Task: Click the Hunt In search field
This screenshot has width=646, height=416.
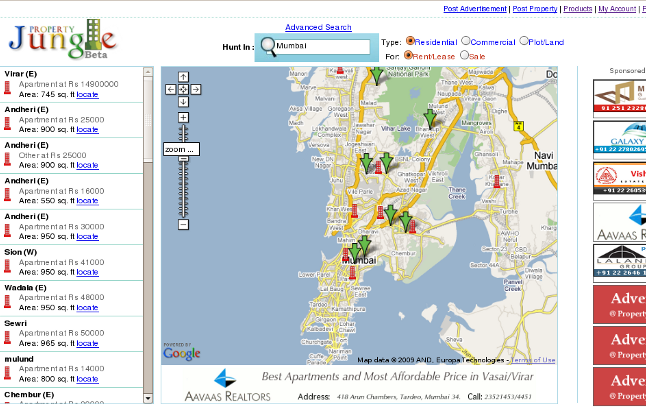Action: click(321, 46)
